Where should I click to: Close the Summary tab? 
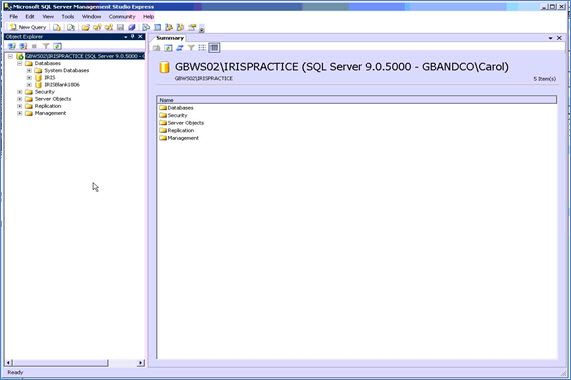coord(559,38)
